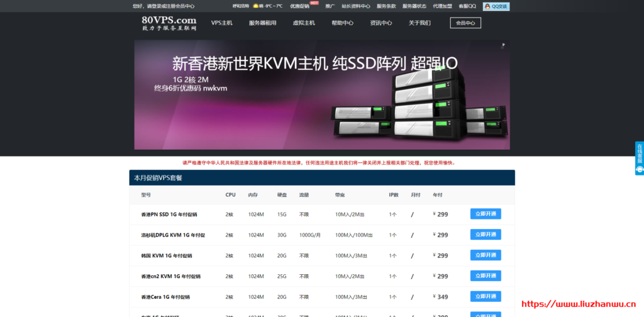Click the 1000G/月 traffic value

pos(309,235)
